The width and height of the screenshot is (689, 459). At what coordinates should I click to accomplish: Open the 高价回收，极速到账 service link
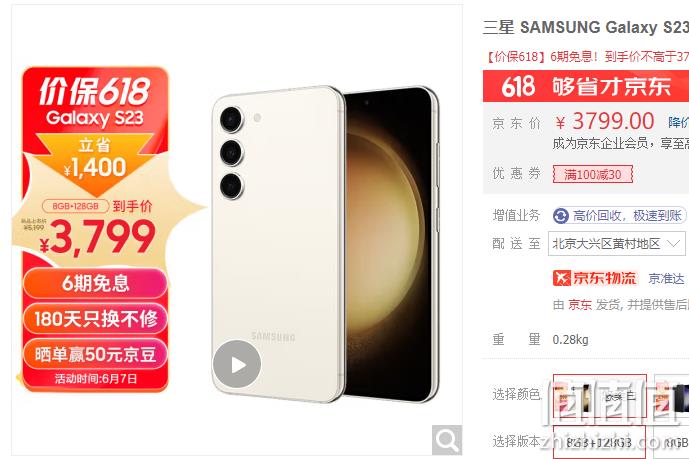click(x=627, y=216)
